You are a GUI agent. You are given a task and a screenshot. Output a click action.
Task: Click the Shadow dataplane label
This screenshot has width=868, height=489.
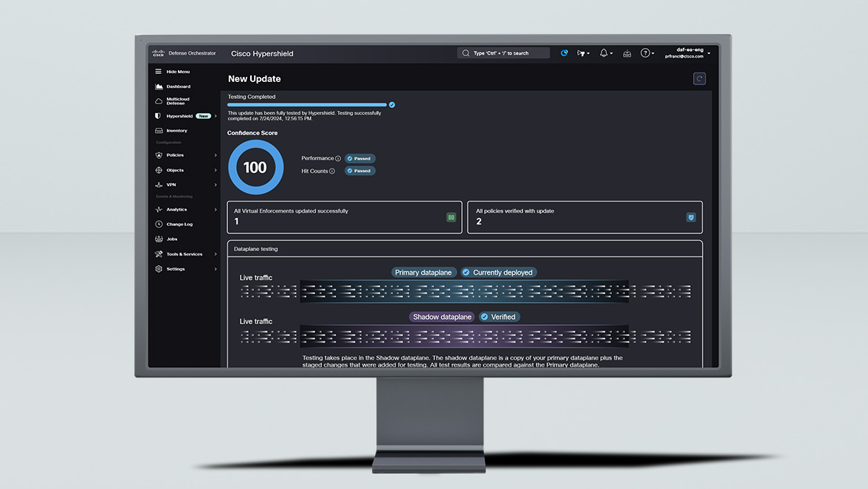(x=442, y=317)
